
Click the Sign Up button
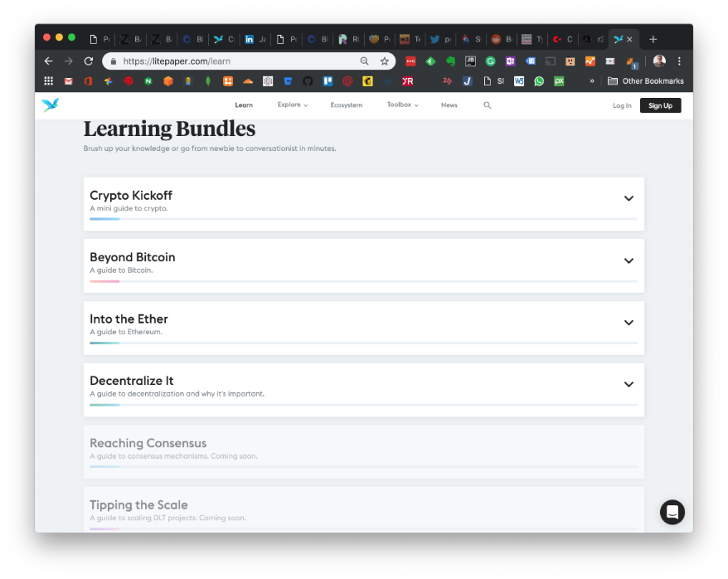(x=660, y=105)
